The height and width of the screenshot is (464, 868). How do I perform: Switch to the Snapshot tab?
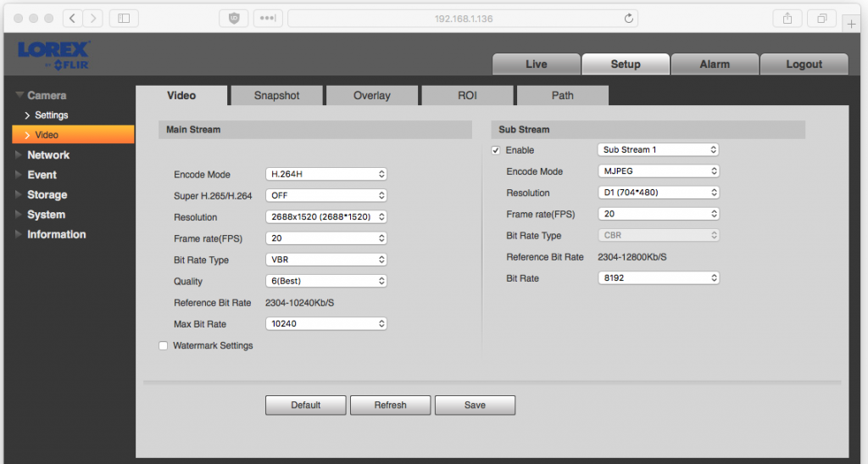coord(277,95)
